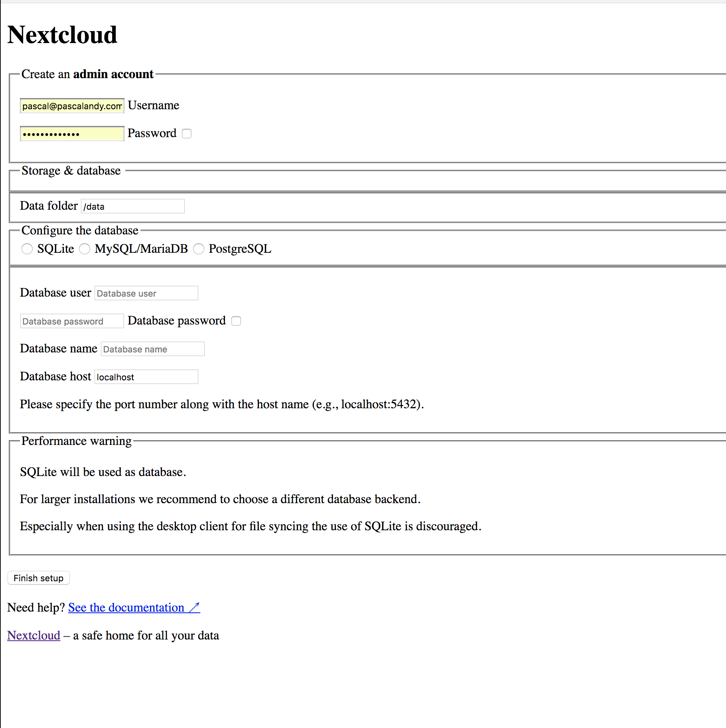Click the Database name label
The image size is (726, 728).
click(x=59, y=348)
